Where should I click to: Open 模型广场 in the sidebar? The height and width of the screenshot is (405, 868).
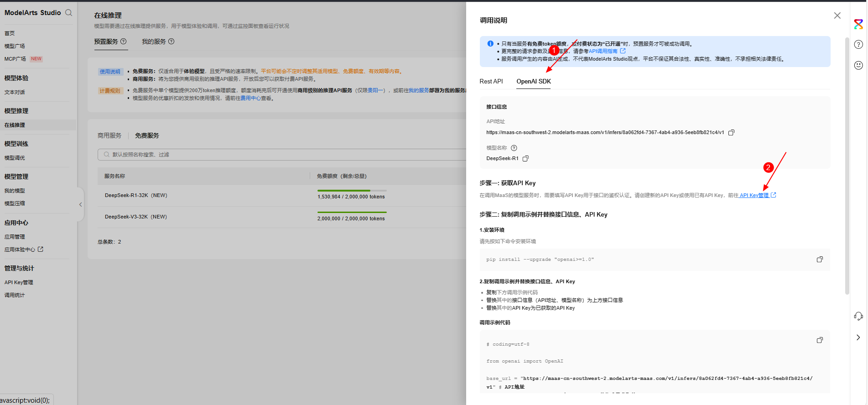[x=15, y=46]
